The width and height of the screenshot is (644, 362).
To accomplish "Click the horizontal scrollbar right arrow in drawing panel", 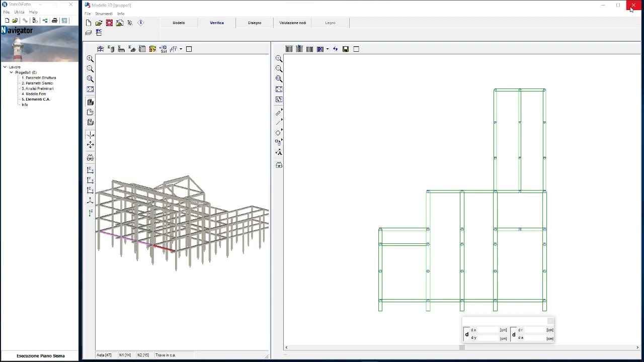I will [x=637, y=347].
